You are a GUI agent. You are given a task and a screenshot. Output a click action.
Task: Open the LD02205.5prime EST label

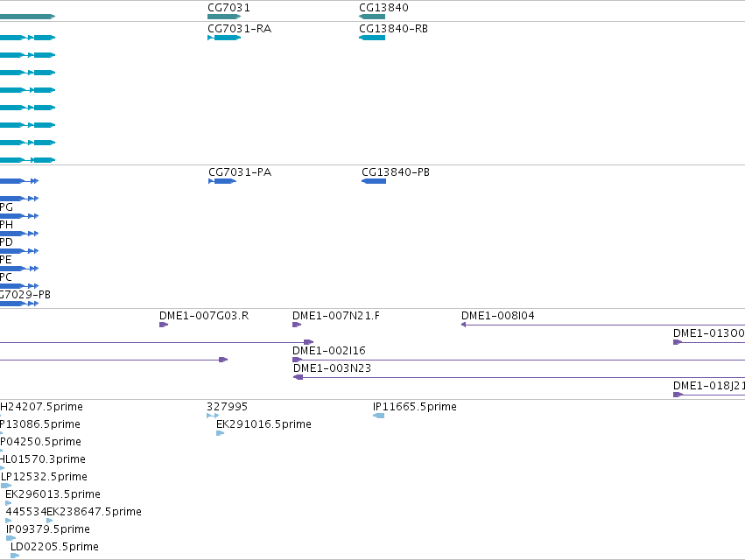(54, 547)
